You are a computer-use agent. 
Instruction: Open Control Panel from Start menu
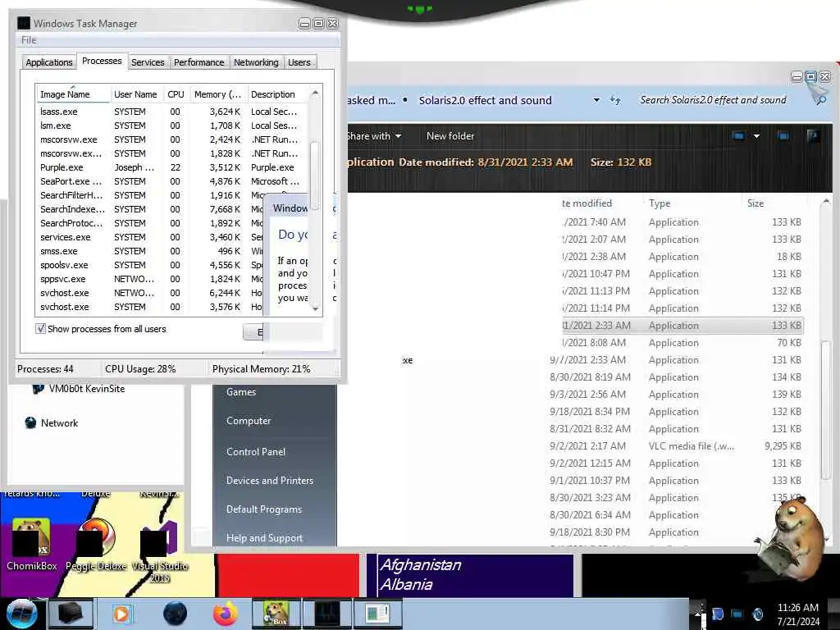coord(256,452)
